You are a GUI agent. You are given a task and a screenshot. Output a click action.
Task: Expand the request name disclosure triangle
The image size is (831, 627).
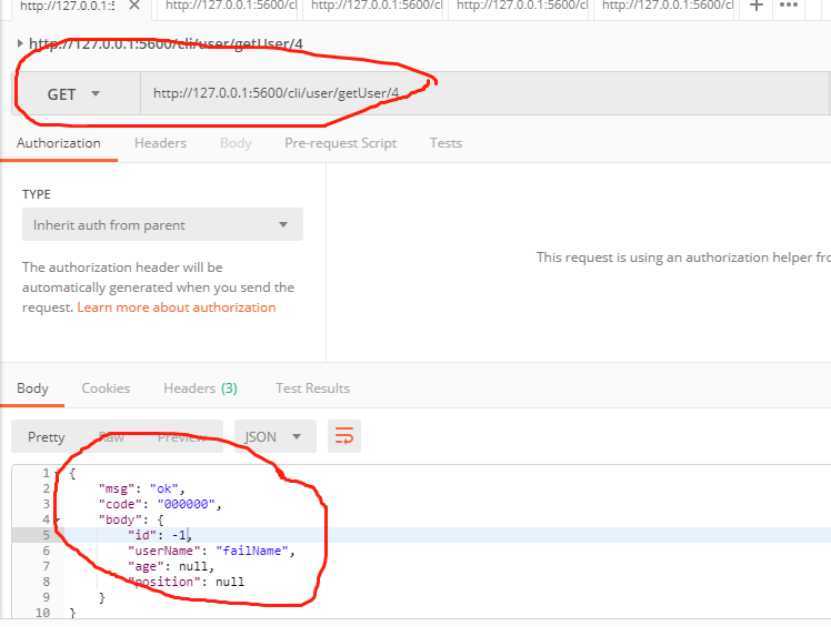tap(21, 43)
